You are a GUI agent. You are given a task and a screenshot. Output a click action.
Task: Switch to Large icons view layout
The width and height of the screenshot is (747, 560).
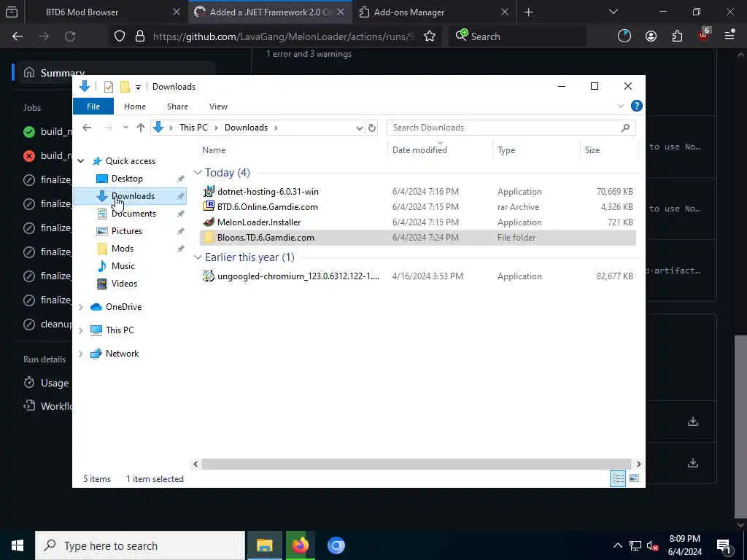(634, 478)
